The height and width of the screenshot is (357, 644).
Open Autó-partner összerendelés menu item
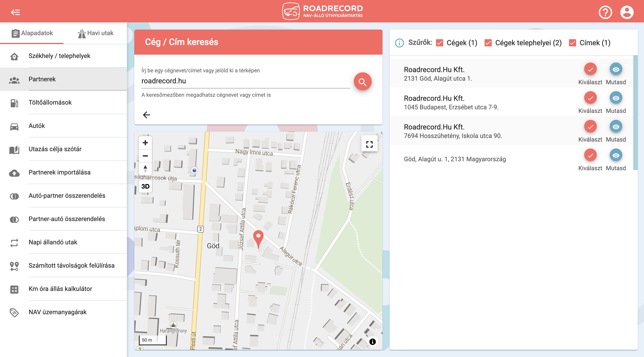[x=64, y=196]
